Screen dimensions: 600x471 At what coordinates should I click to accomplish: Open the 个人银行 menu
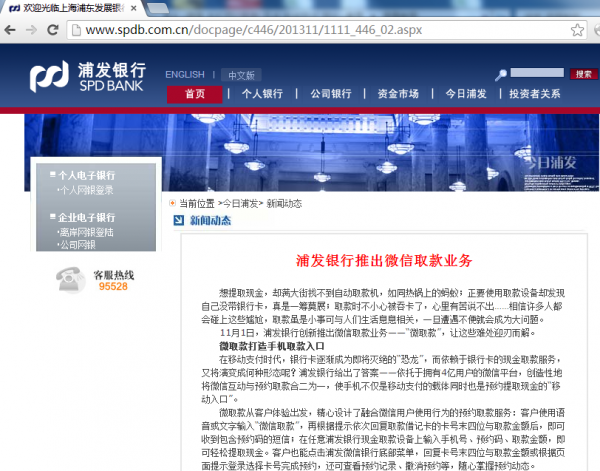(x=262, y=94)
